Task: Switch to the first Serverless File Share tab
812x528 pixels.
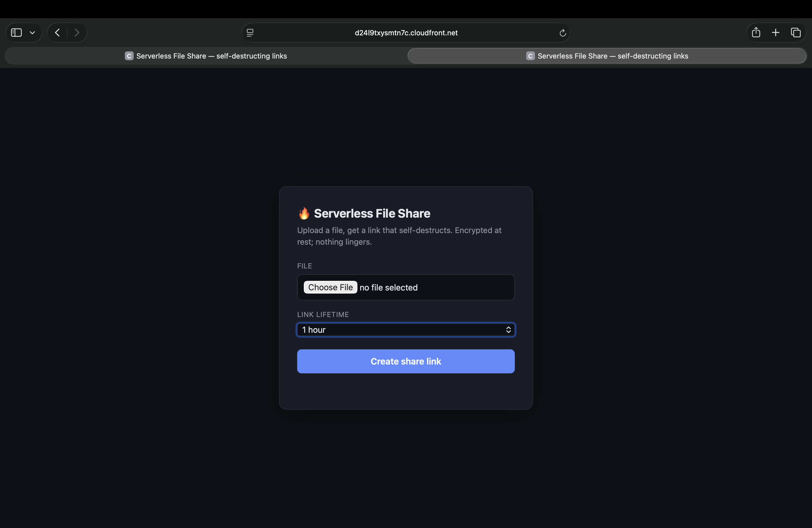Action: (x=206, y=56)
